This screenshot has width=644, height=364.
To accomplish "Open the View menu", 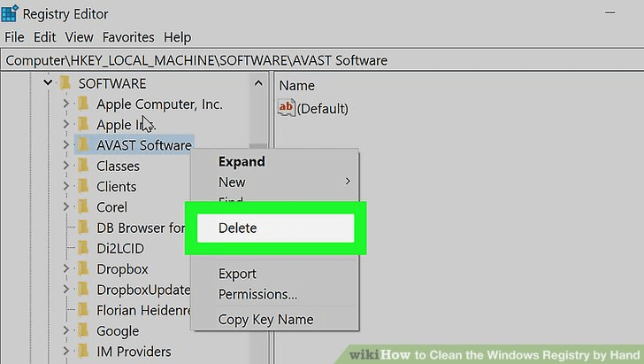I will pos(79,37).
